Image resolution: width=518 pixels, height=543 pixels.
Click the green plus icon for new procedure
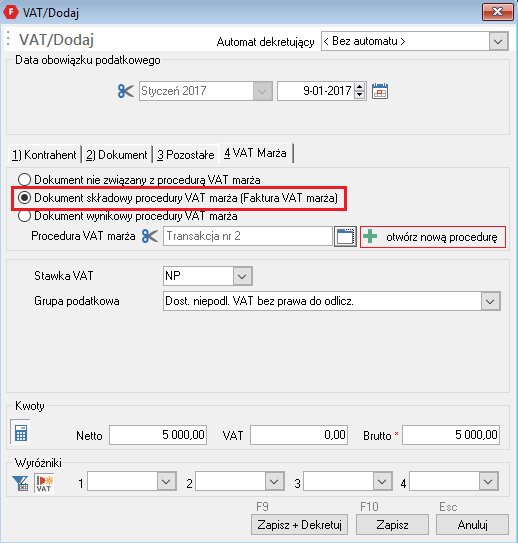click(370, 237)
